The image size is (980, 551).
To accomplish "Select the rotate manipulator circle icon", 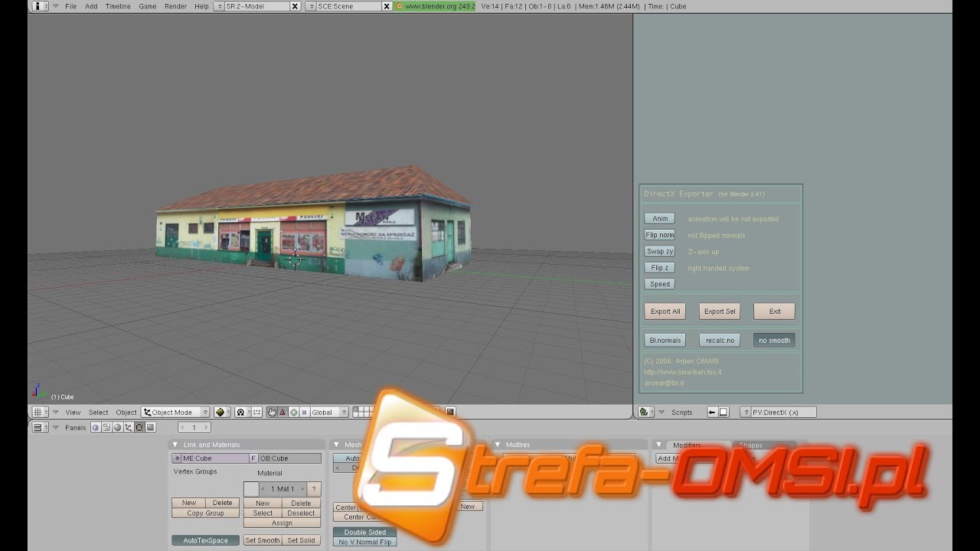I will click(293, 412).
